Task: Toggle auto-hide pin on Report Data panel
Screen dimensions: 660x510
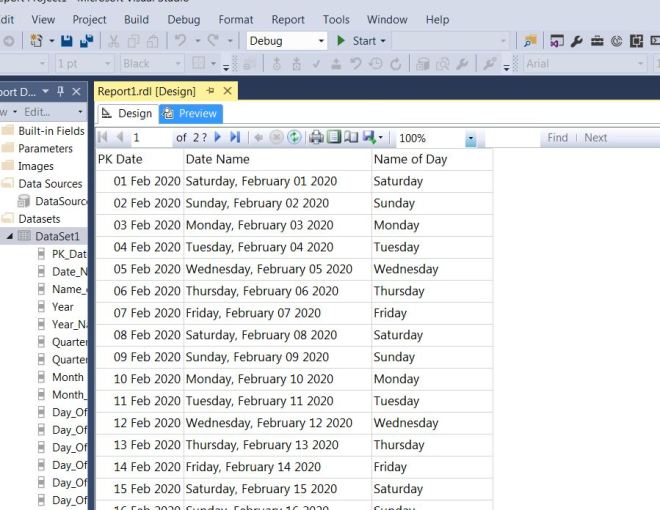Action: [60, 91]
